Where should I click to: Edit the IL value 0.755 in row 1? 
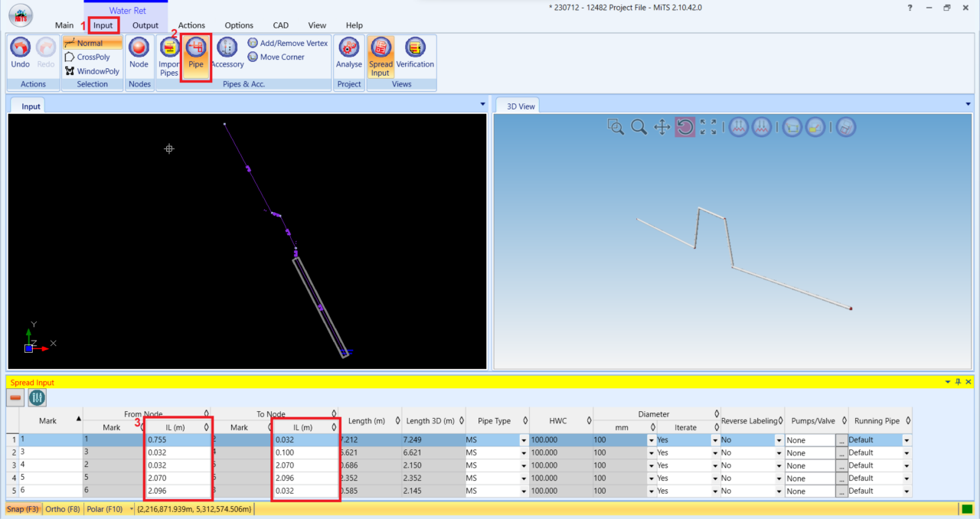coord(177,439)
